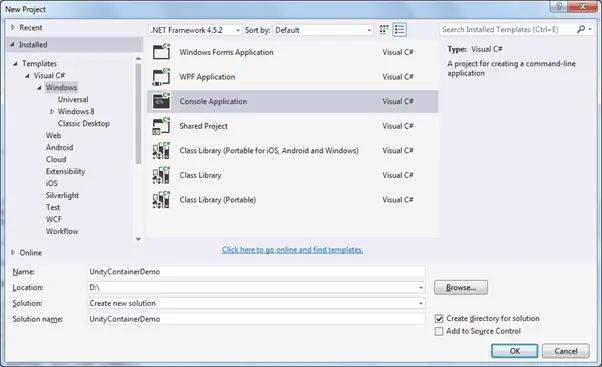Click the plain Class Library template icon
Viewport: 602px width, 367px height.
161,175
